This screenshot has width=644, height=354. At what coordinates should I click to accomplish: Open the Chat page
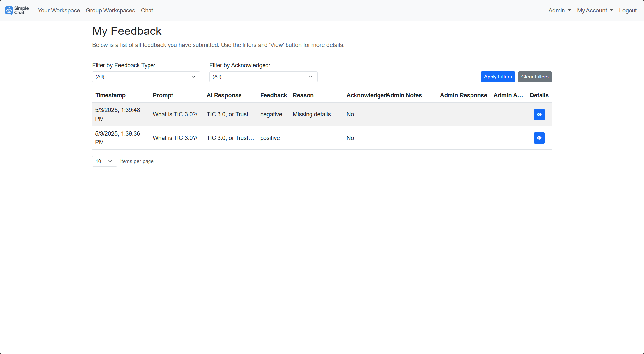pos(147,10)
